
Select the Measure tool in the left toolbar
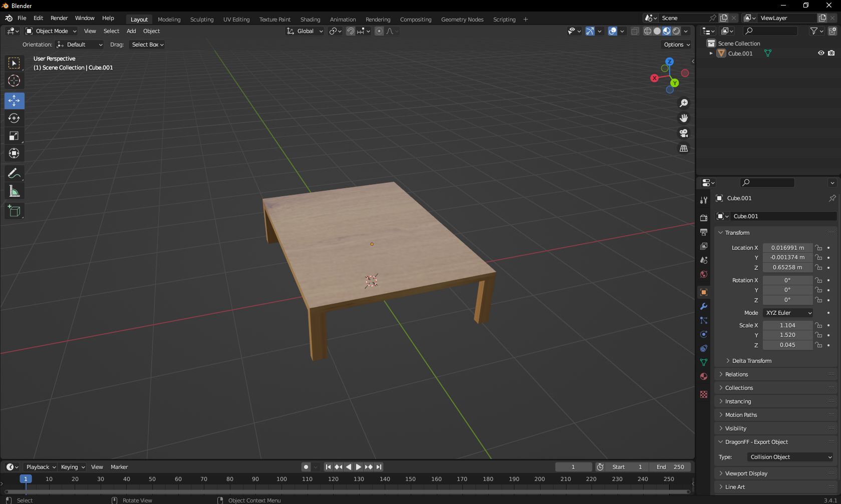coord(14,191)
